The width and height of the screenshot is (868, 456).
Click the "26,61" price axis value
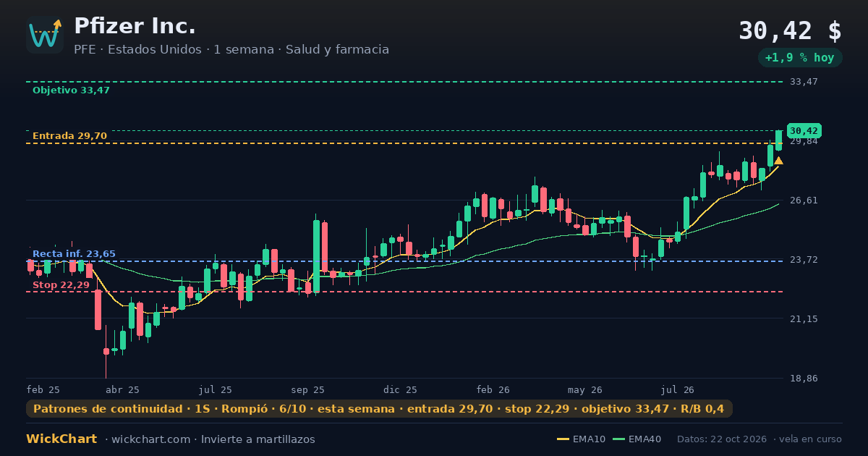(x=804, y=200)
